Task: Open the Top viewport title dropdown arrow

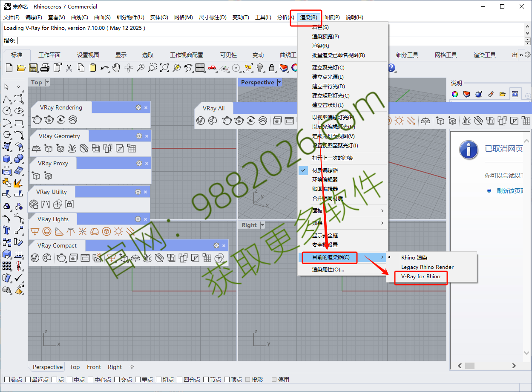Action: 47,82
